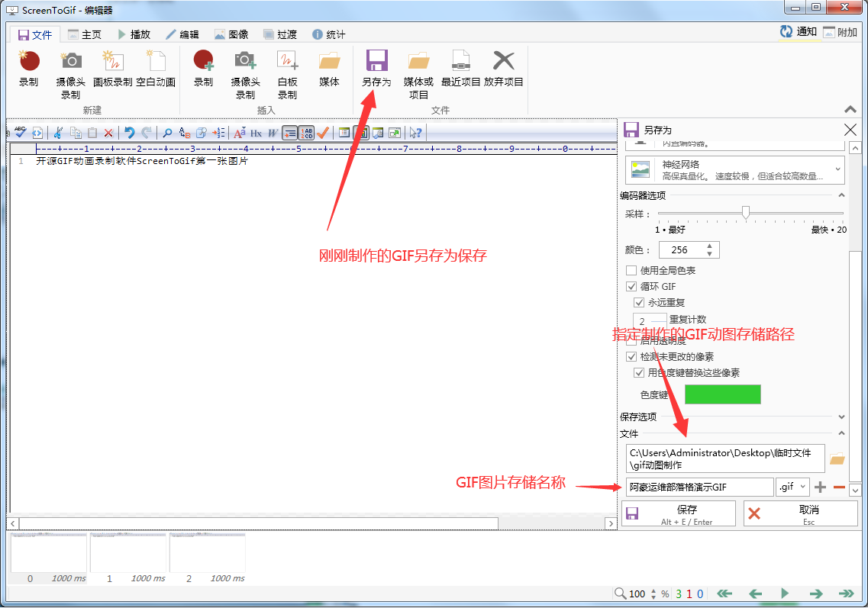Open the .gif file extension dropdown
This screenshot has height=608, width=868.
tap(792, 487)
